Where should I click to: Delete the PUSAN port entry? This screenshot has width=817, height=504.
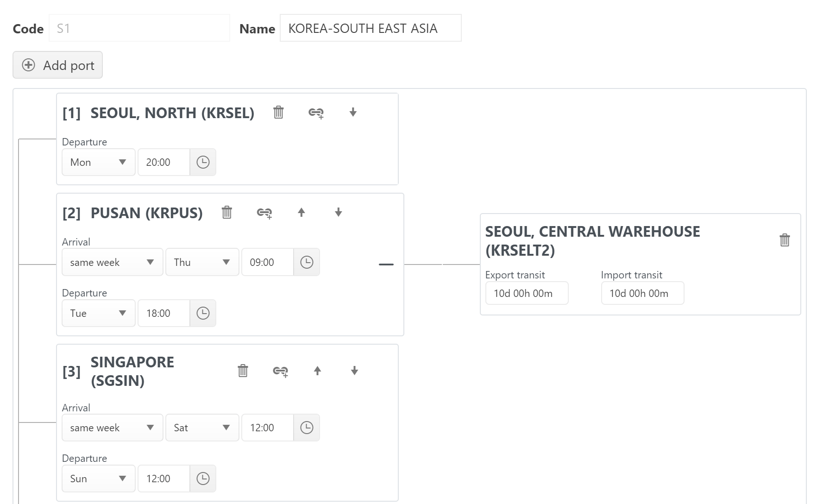pos(226,213)
